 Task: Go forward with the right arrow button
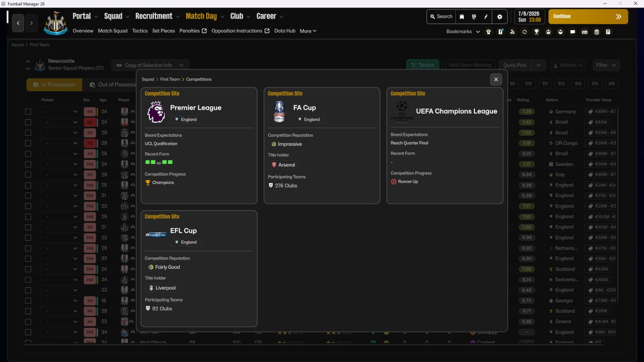[x=31, y=23]
